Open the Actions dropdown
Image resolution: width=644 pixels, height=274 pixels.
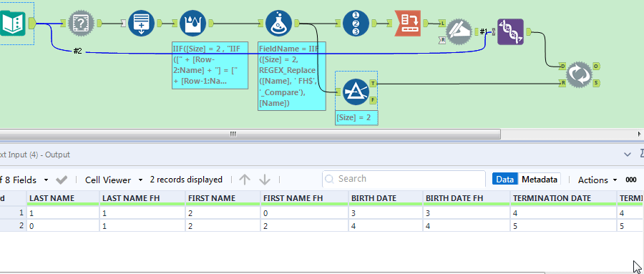pyautogui.click(x=597, y=180)
